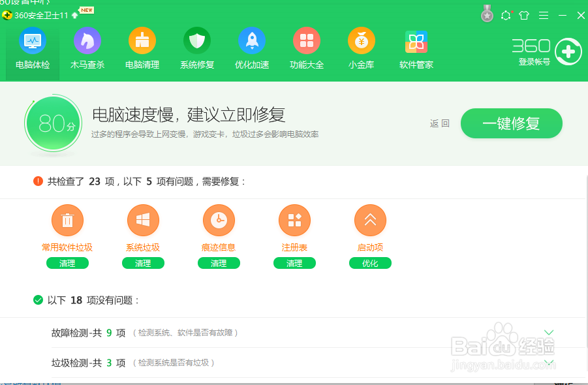Click 登录帐号 login text
The height and width of the screenshot is (385, 588).
534,62
